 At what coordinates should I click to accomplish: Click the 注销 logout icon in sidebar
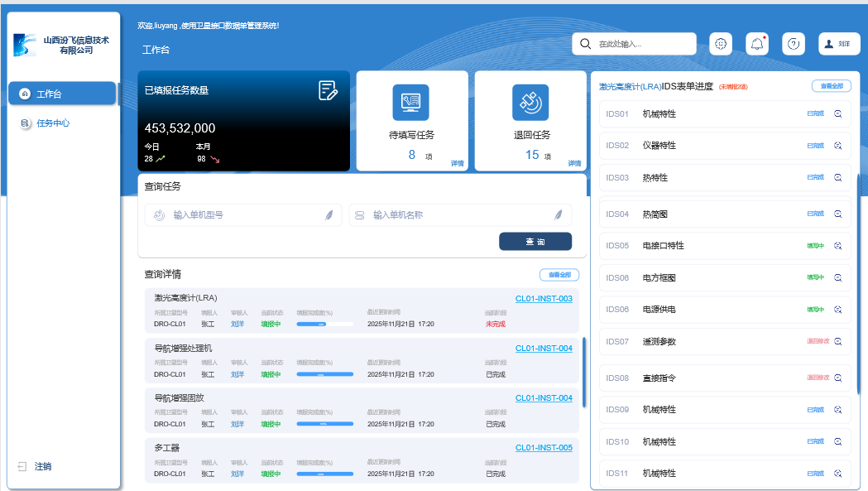coord(23,467)
